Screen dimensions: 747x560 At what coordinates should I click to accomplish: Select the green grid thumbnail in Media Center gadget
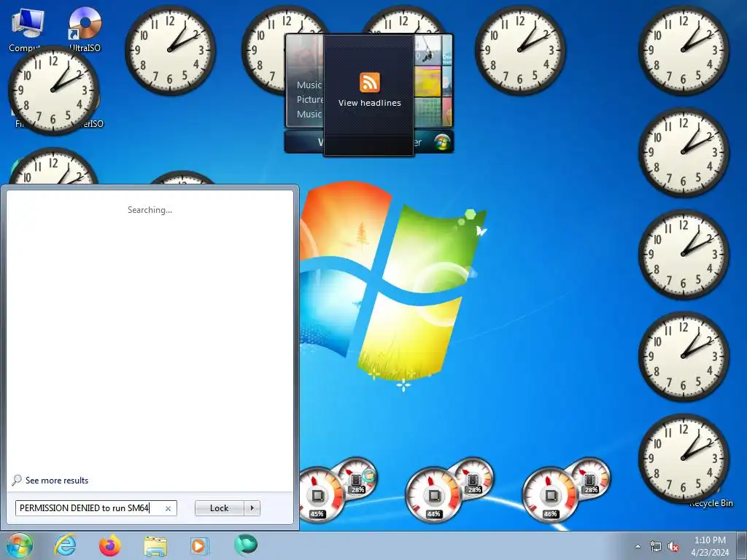427,112
